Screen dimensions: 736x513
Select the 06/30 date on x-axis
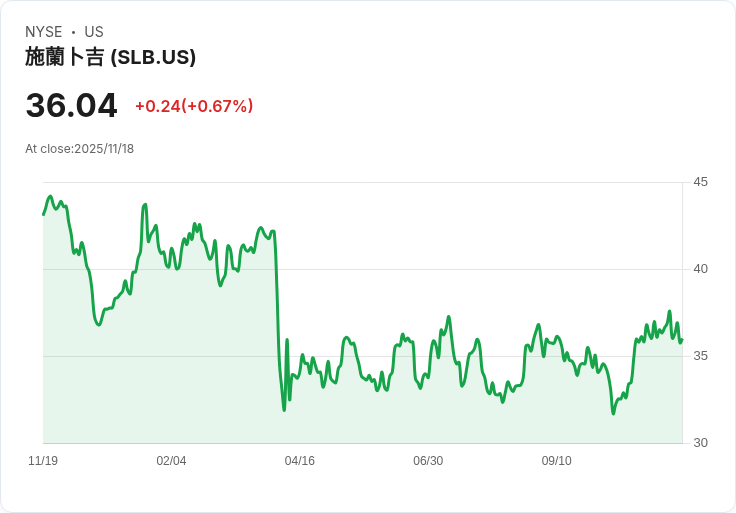(428, 461)
